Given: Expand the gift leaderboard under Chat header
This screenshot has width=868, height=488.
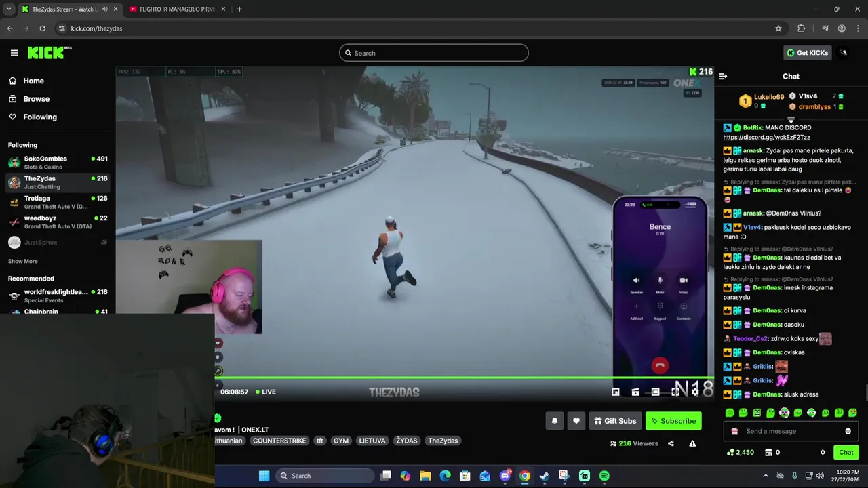Looking at the screenshot, I should [791, 120].
